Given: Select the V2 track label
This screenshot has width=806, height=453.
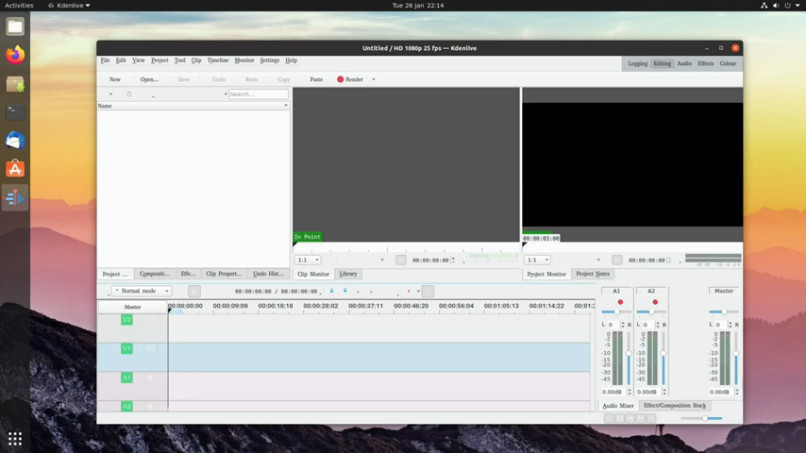Looking at the screenshot, I should click(126, 320).
